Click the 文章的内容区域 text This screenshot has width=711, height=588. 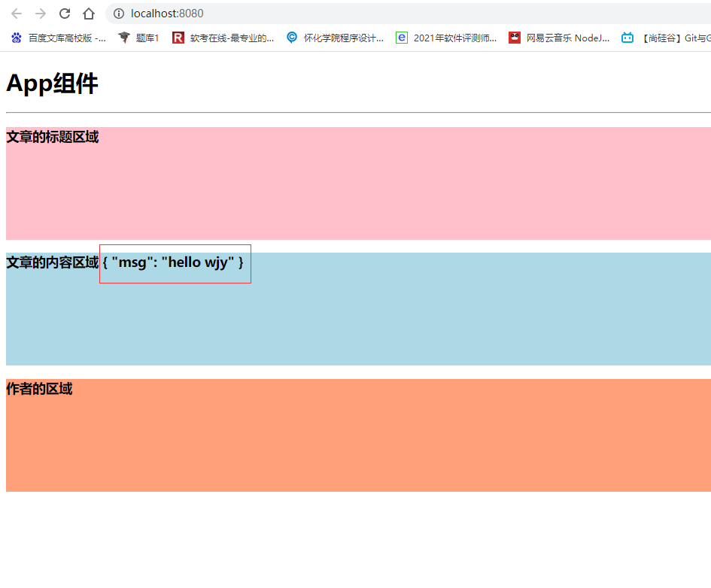pos(52,262)
